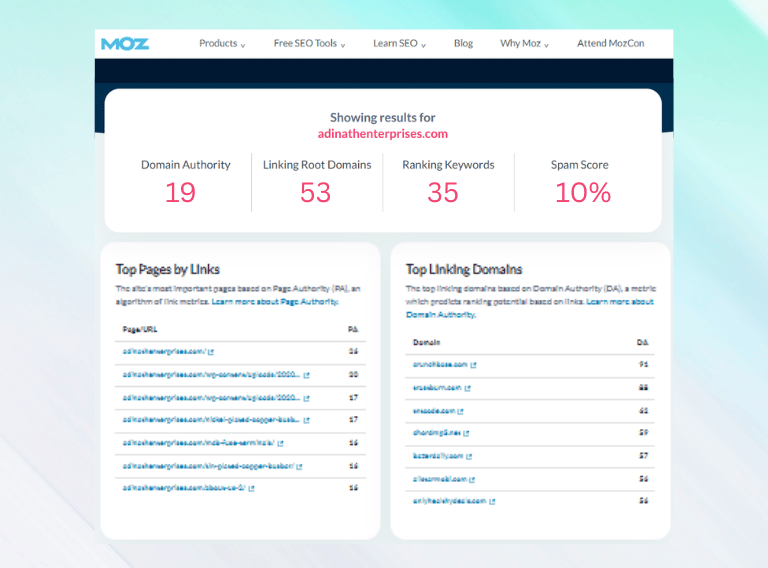Click the Top Linking Domains heading

pos(464,269)
